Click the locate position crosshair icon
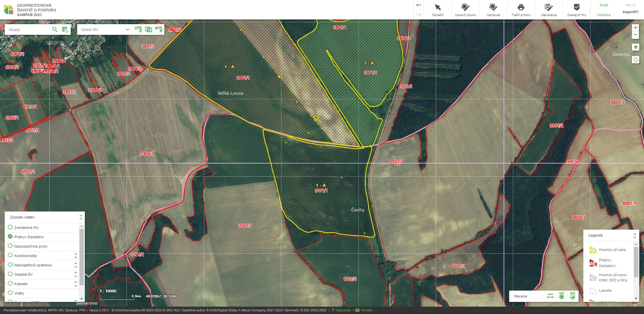The width and height of the screenshot is (644, 314). click(x=635, y=60)
